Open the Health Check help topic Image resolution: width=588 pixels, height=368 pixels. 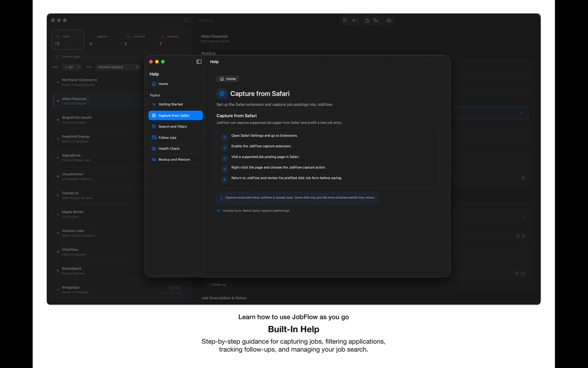(x=176, y=149)
